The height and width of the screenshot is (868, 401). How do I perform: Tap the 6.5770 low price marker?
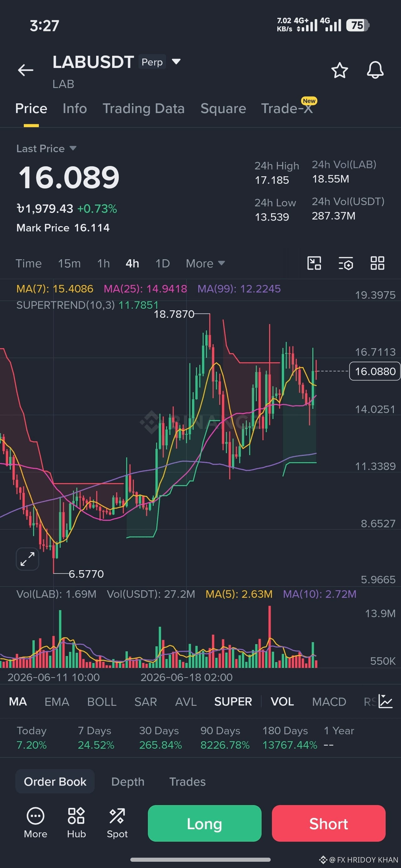pyautogui.click(x=86, y=574)
